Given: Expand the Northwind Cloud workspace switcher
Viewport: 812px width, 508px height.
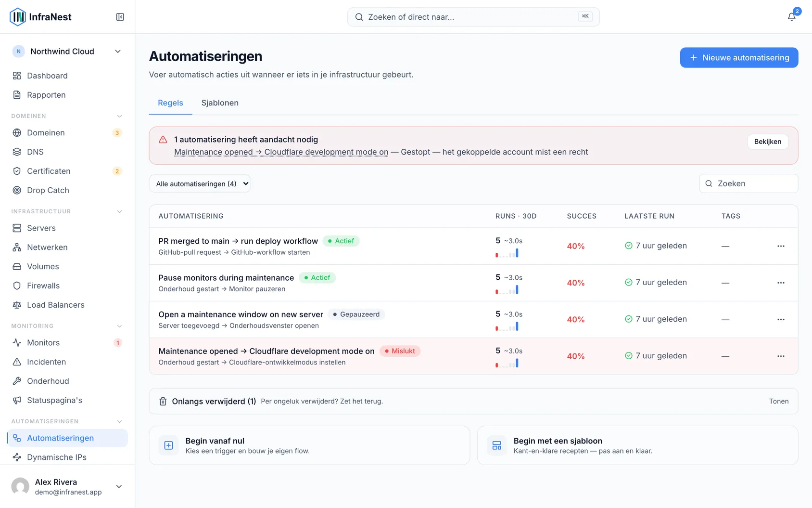Looking at the screenshot, I should coord(67,52).
